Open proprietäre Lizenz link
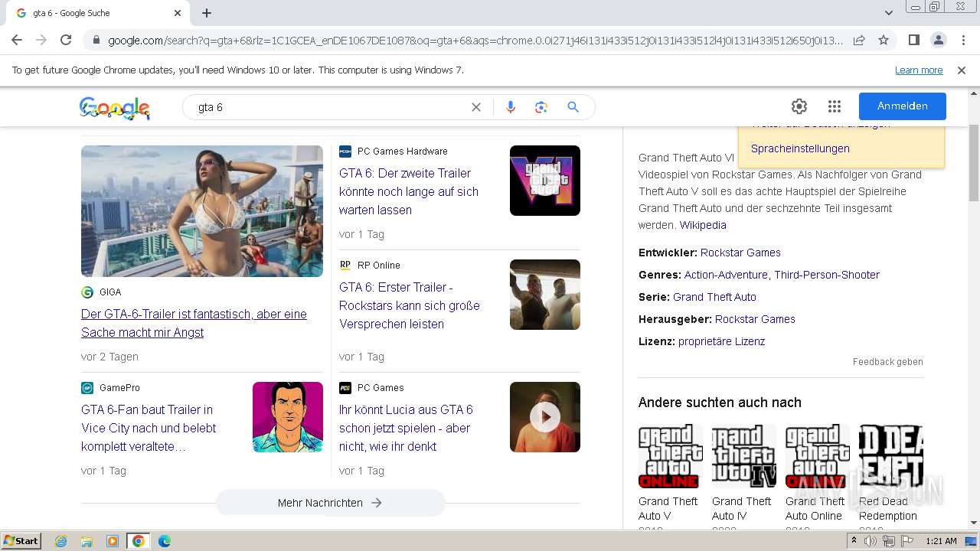The width and height of the screenshot is (980, 551). point(721,341)
